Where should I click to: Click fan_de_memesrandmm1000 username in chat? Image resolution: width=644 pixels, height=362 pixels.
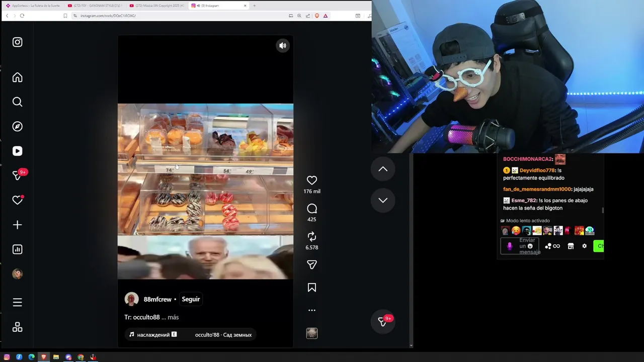[x=537, y=189]
